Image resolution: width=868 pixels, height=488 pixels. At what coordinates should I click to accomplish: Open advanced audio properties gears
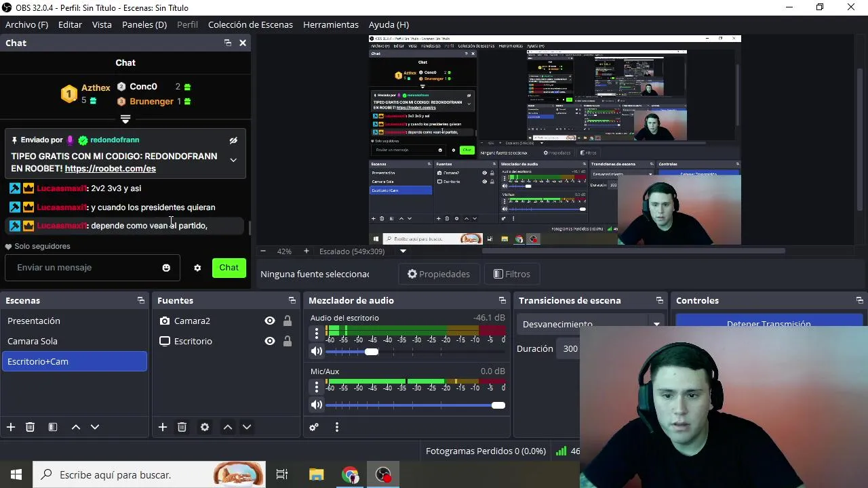point(314,427)
